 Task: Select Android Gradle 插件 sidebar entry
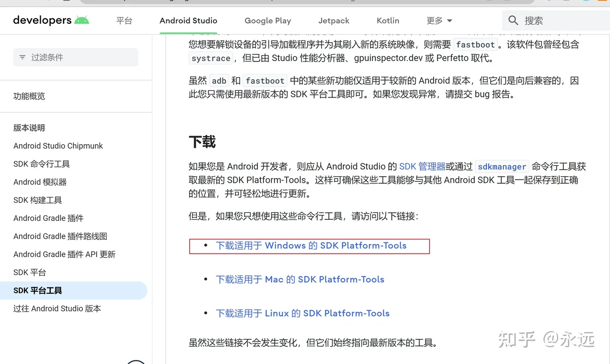click(x=48, y=218)
